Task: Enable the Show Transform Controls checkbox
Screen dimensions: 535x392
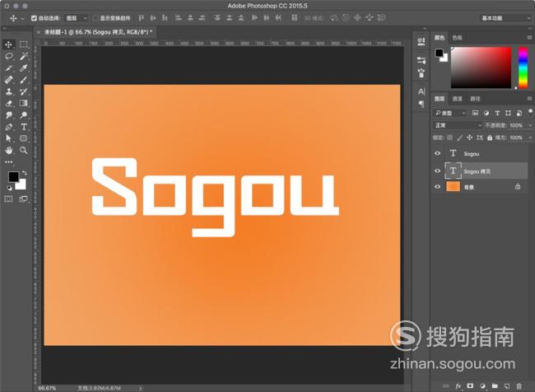Action: point(95,18)
